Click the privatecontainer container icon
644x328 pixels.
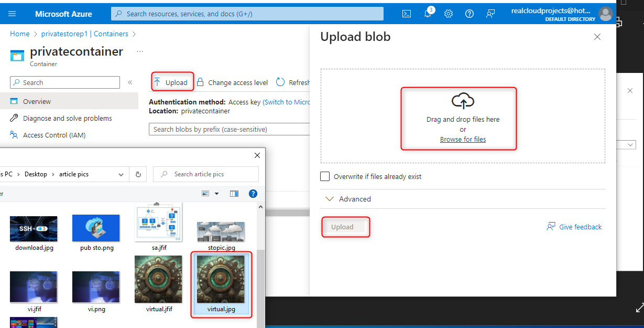(x=17, y=56)
